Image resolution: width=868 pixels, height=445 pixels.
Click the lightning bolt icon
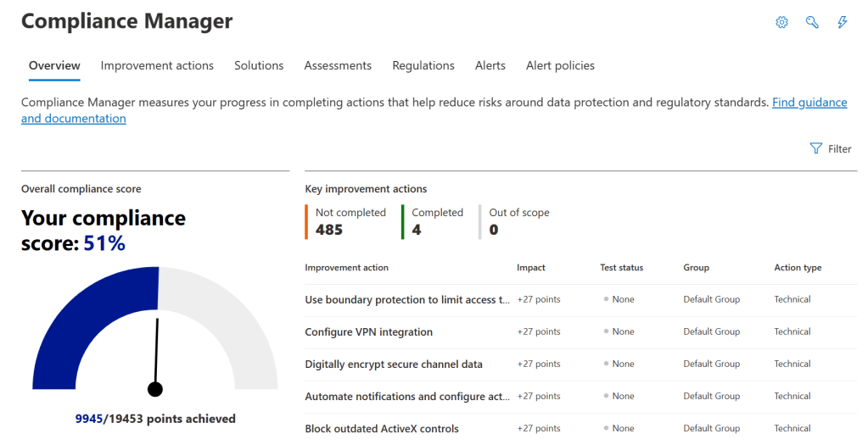pyautogui.click(x=842, y=23)
